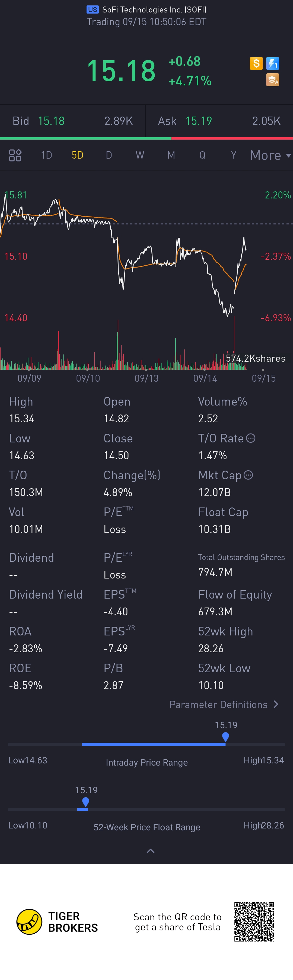Switch chart to 1D timeframe
This screenshot has height=980, width=293.
(x=46, y=155)
